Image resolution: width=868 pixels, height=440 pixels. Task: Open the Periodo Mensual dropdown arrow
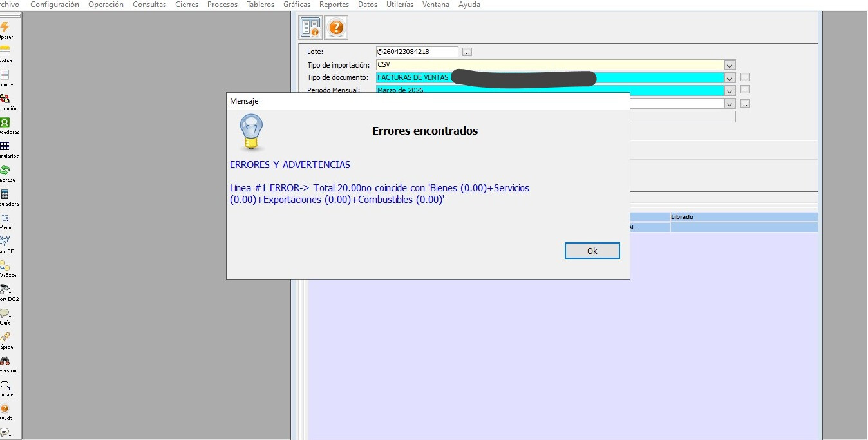[730, 90]
